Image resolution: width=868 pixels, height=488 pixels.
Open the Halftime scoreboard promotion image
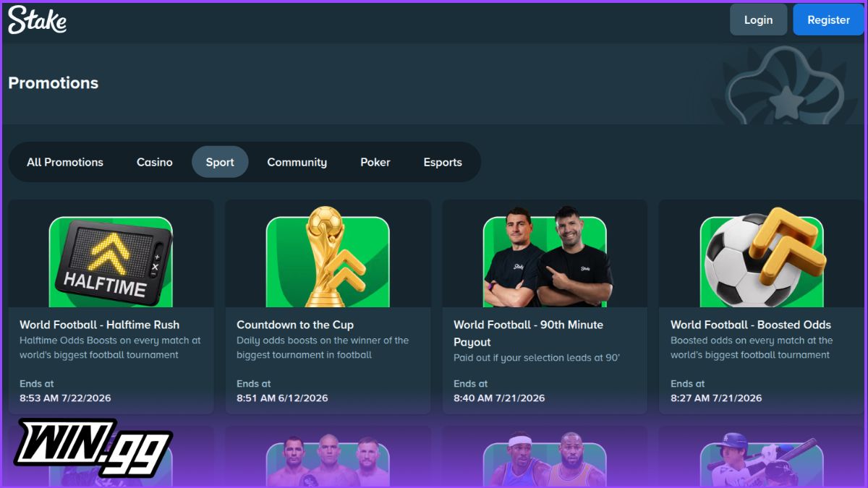click(x=111, y=262)
